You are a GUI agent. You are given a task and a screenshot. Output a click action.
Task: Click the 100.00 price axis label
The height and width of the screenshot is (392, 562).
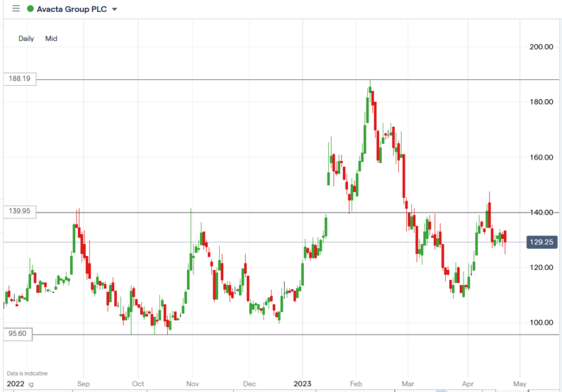(540, 323)
